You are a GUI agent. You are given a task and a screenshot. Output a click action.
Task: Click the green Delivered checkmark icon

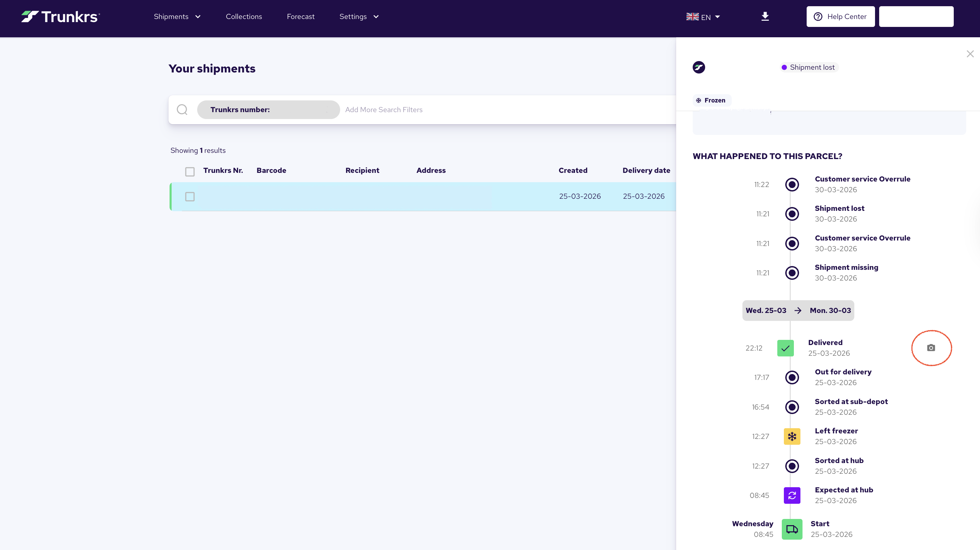pos(785,348)
